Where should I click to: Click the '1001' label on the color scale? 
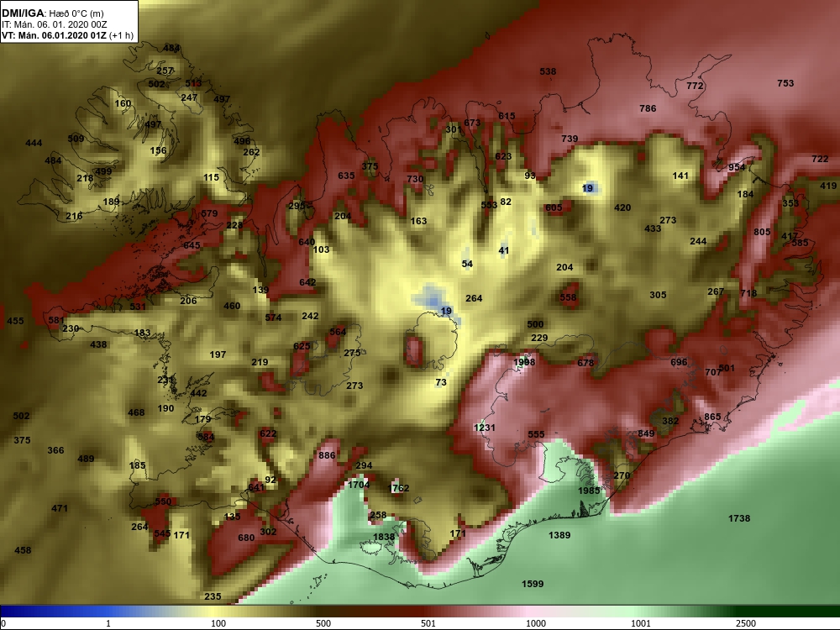point(641,623)
